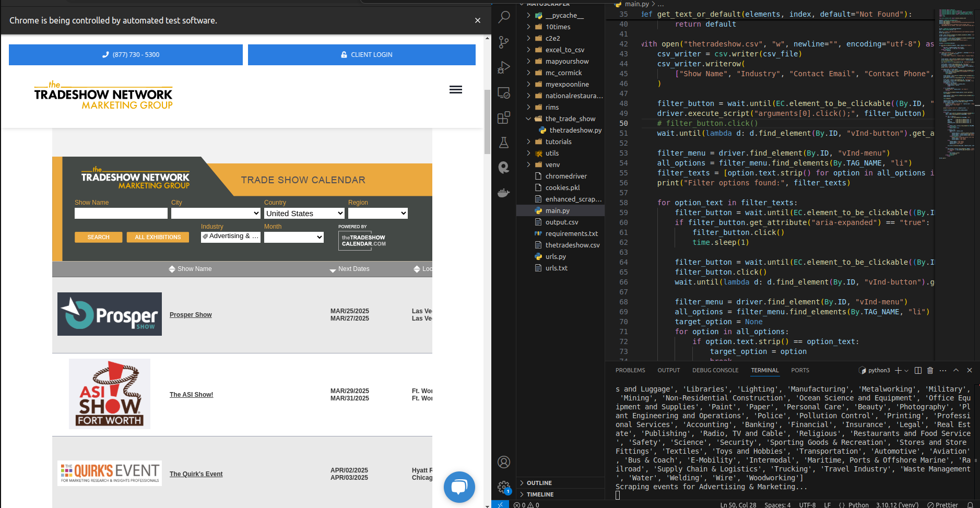Image resolution: width=980 pixels, height=508 pixels.
Task: Open chat bubble widget on webpage
Action: [x=459, y=487]
